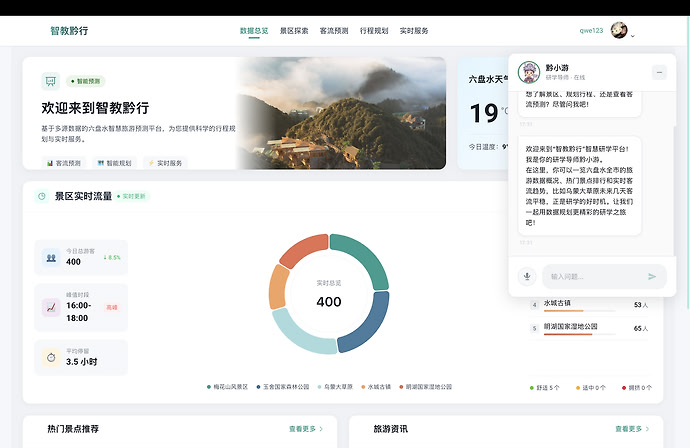Viewport: 690px width, 448px height.
Task: Click the 高峰 tag in peak card
Action: point(112,307)
